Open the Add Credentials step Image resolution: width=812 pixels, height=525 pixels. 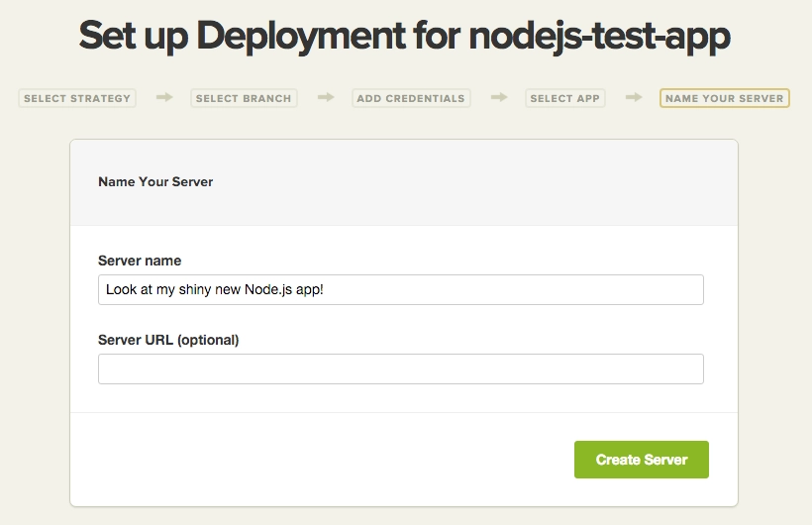411,99
